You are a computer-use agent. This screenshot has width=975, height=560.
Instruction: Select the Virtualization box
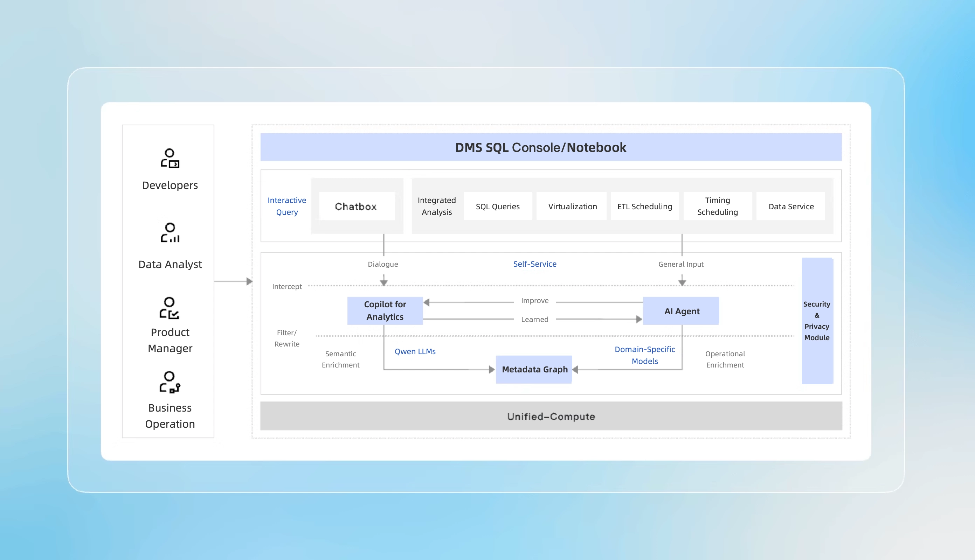coord(572,206)
